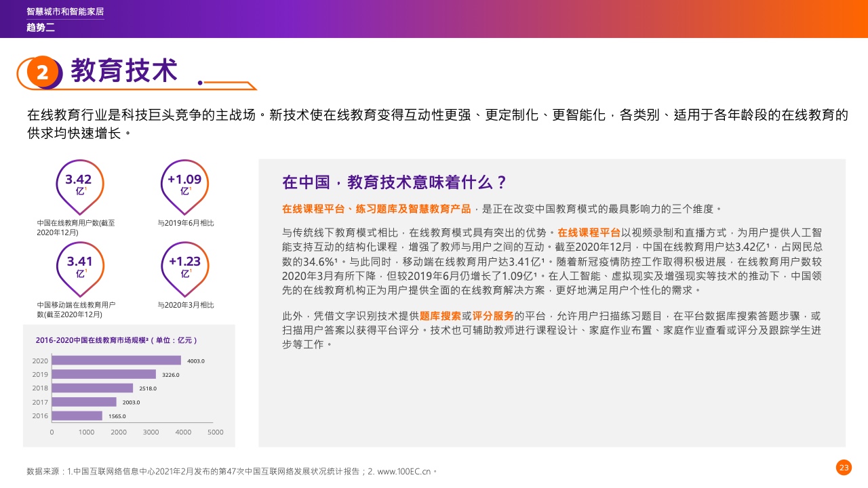
Task: Click the orange 在线课程平台、练习题库及智慧教育产品 text
Action: pyautogui.click(x=380, y=209)
